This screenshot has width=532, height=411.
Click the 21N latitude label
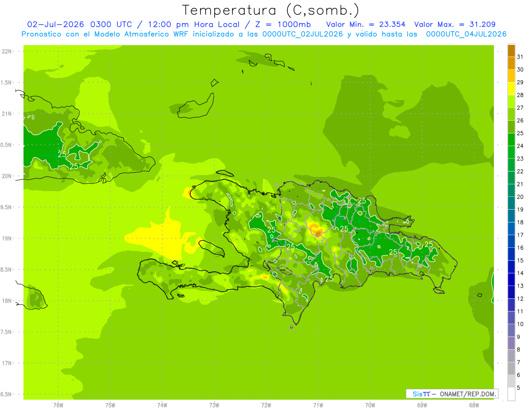(x=7, y=114)
